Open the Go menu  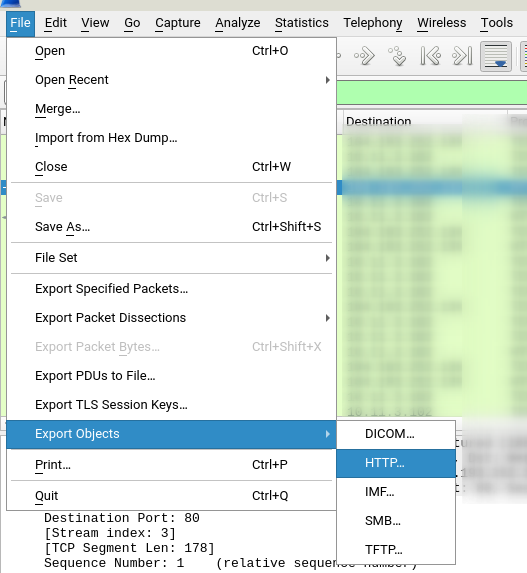tap(132, 23)
